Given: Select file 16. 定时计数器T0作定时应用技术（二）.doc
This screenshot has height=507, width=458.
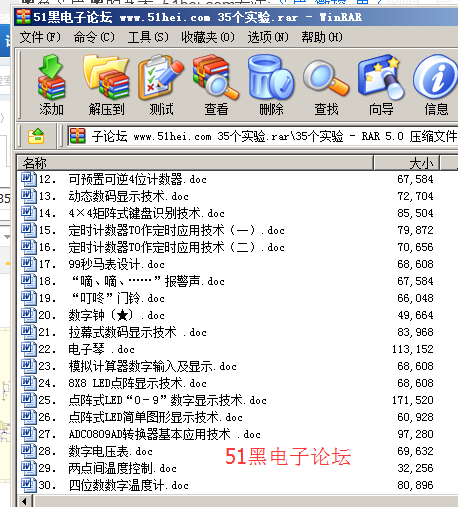Looking at the screenshot, I should pos(152,247).
